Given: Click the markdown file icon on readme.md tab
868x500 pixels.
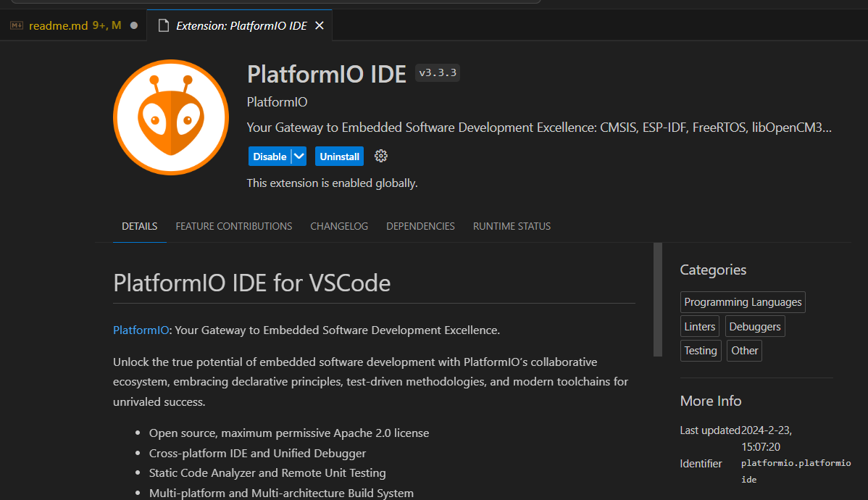Looking at the screenshot, I should point(17,25).
